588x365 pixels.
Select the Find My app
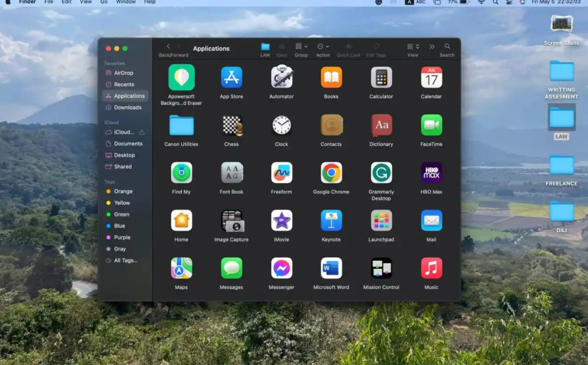click(x=181, y=173)
